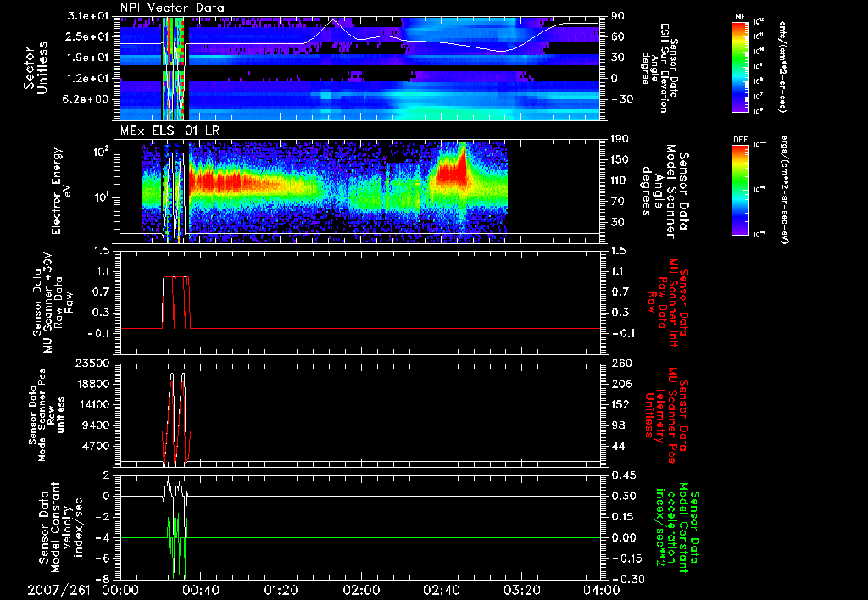This screenshot has width=868, height=600.
Task: Click the 190 scanner angle tick
Action: pyautogui.click(x=620, y=139)
